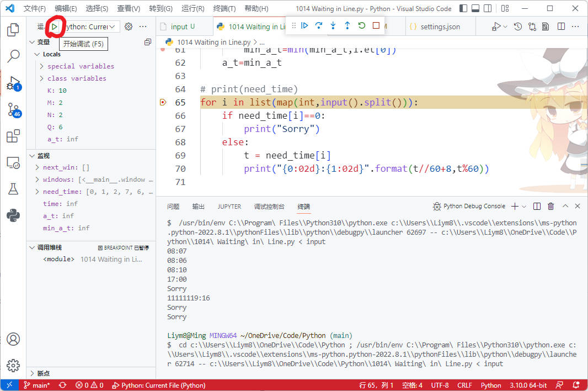The image size is (588, 391).
Task: Open the Extensions view icon
Action: (13, 136)
